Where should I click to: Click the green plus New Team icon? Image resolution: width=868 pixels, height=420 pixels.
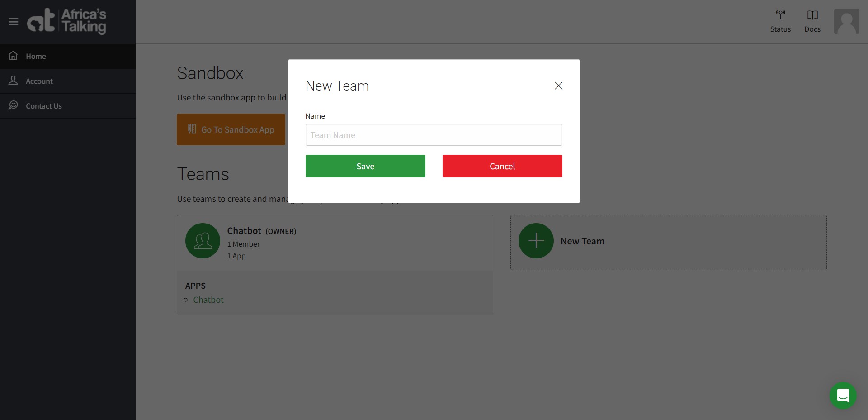(536, 241)
